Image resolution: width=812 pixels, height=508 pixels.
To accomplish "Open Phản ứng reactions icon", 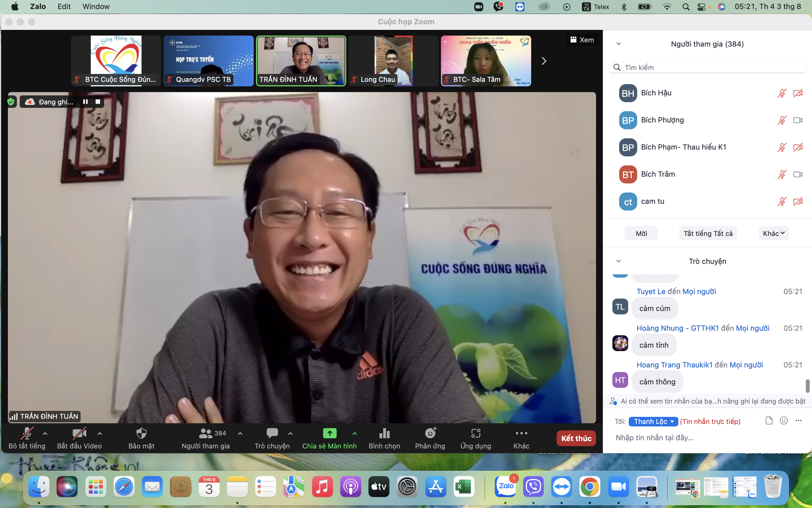I will point(430,438).
